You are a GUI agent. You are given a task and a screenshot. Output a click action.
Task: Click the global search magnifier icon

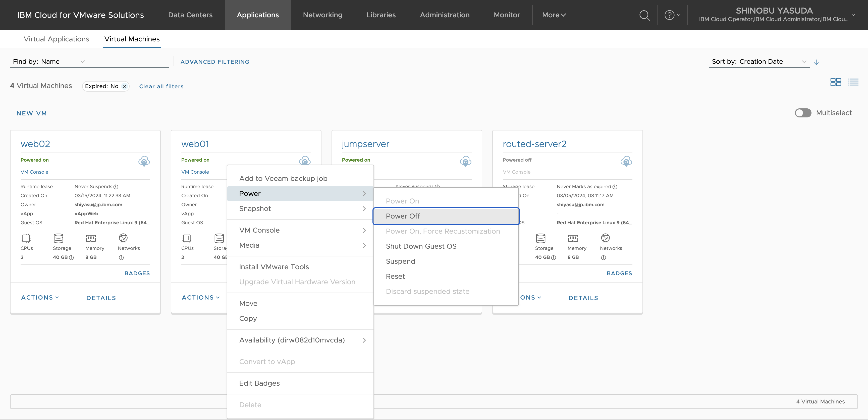point(645,15)
